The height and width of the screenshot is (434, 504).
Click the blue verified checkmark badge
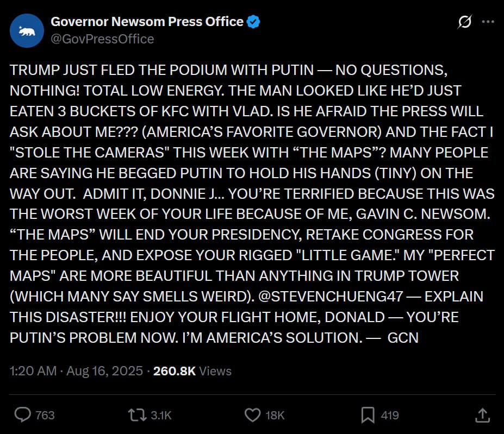click(254, 22)
